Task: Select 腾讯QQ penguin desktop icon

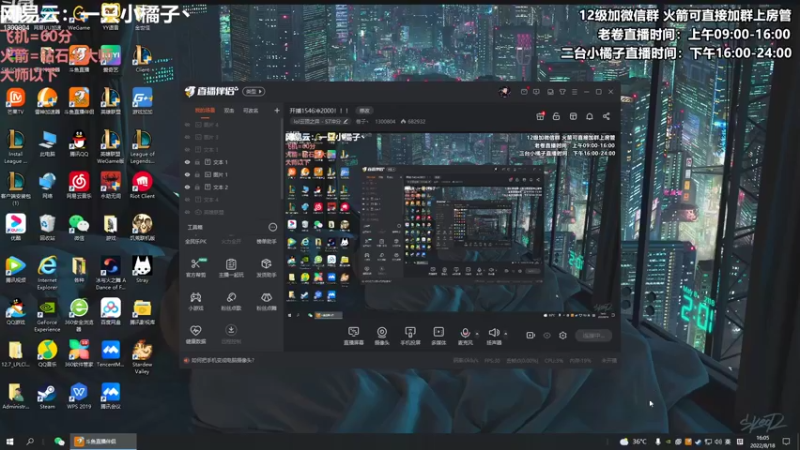Action: point(79,144)
